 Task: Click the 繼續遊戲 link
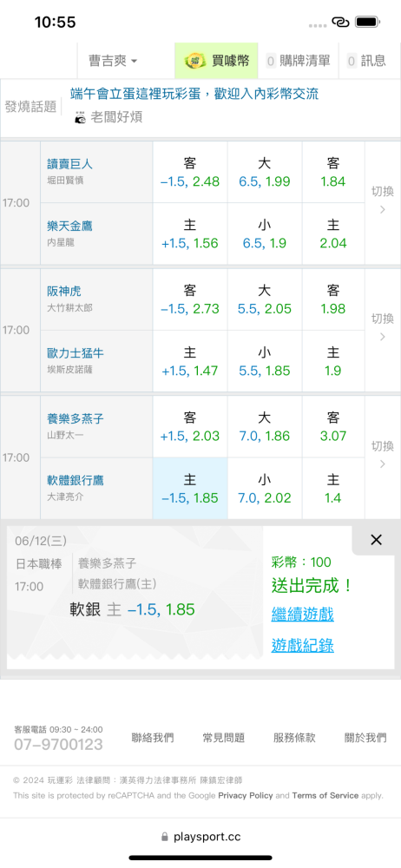coord(302,614)
